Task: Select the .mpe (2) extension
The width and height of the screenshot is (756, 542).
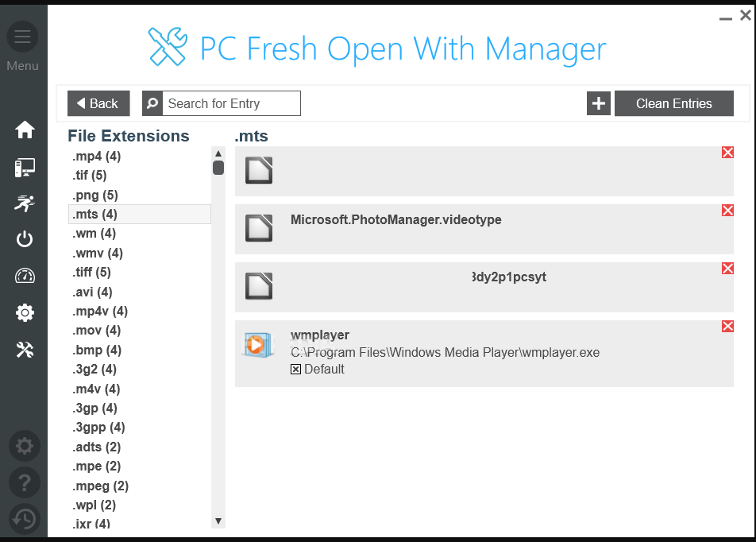Action: coord(96,467)
